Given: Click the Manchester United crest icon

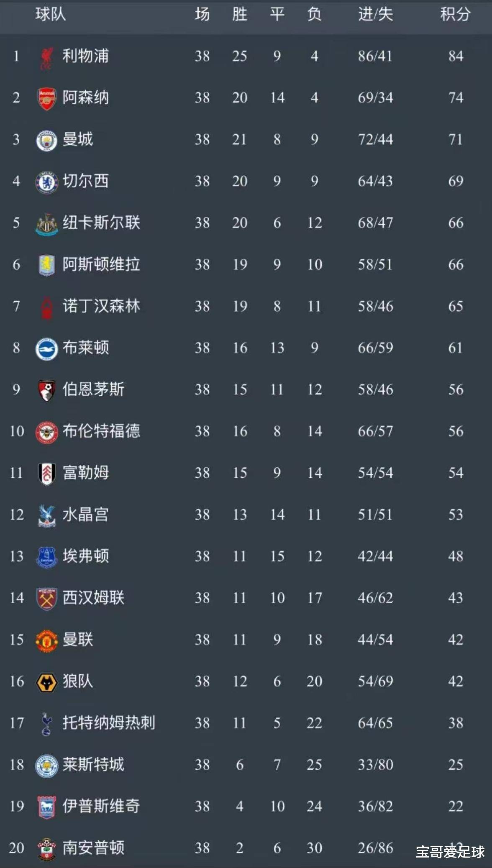Looking at the screenshot, I should click(x=46, y=641).
